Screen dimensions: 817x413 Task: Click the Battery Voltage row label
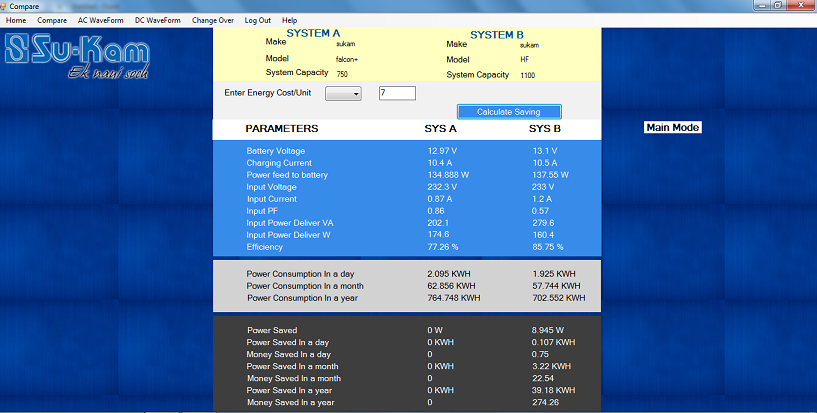click(x=276, y=151)
